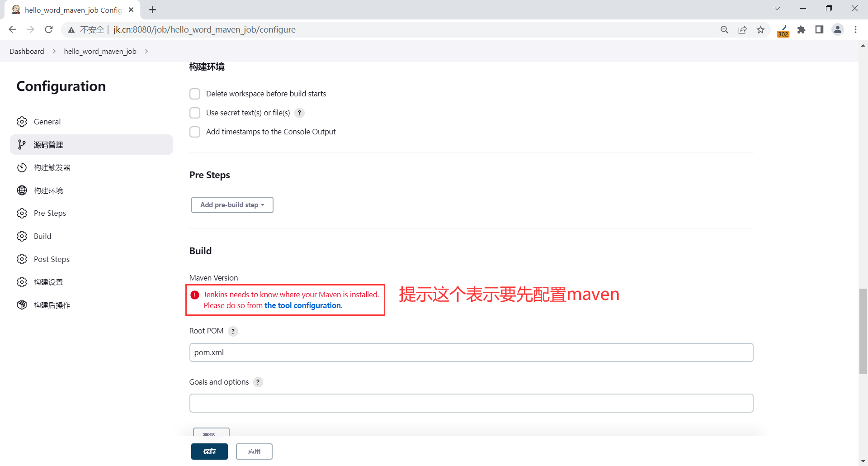This screenshot has height=466, width=868.
Task: Open help for Goals and options
Action: (x=258, y=382)
